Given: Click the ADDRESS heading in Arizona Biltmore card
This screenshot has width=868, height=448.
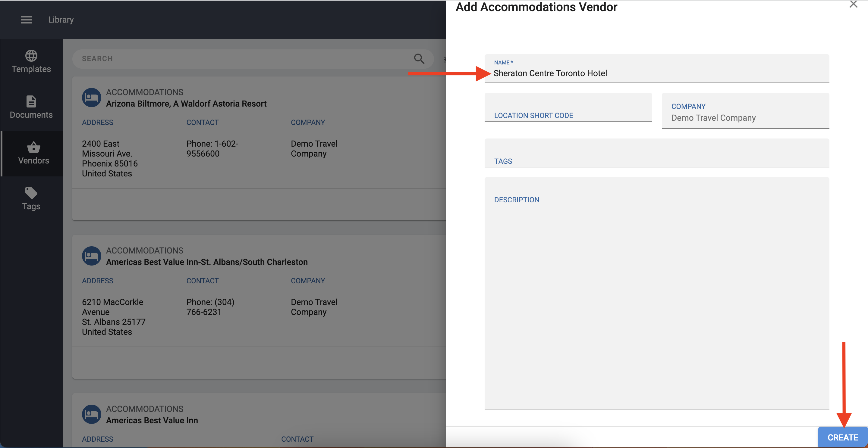Looking at the screenshot, I should click(x=98, y=123).
